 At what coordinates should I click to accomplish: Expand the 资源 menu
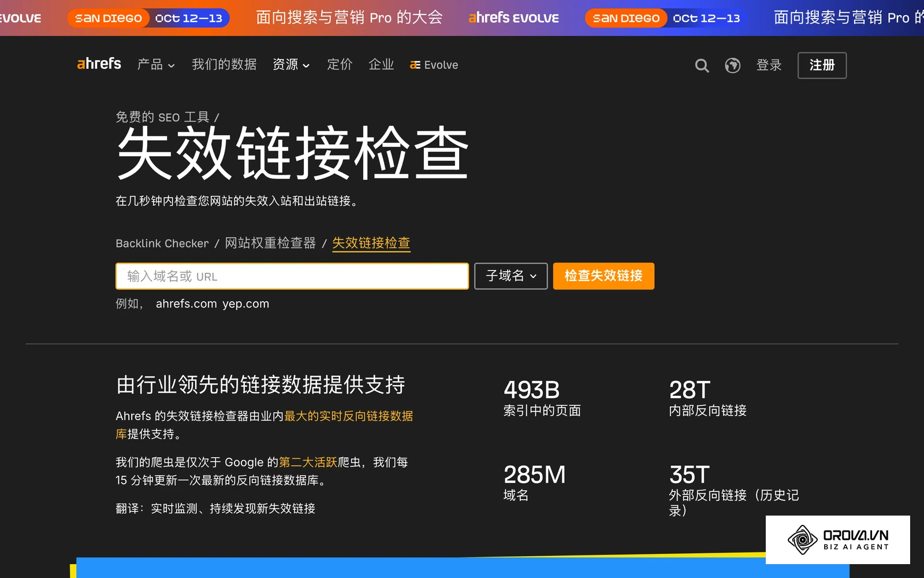click(291, 65)
